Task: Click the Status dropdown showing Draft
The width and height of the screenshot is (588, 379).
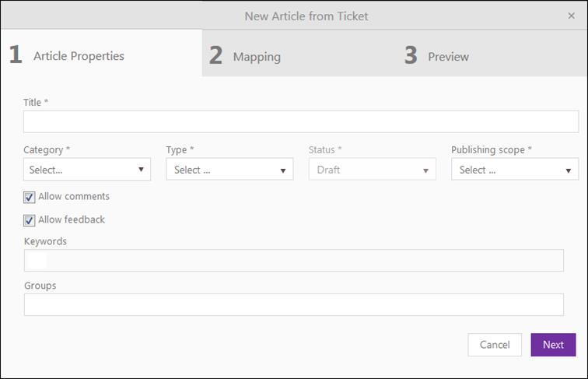Action: [x=372, y=170]
